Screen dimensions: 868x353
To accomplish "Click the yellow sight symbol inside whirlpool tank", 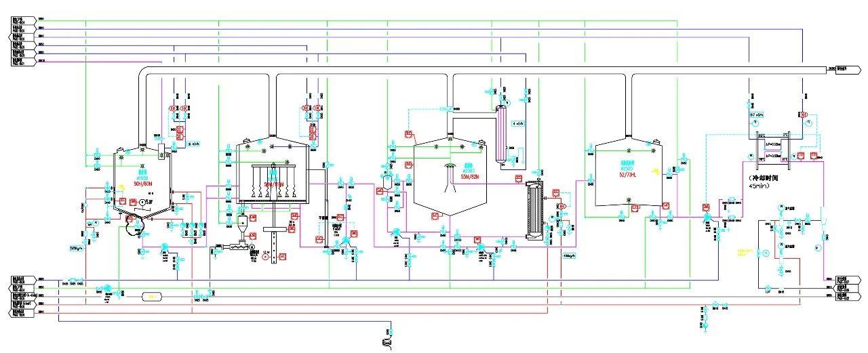I will pos(654,171).
